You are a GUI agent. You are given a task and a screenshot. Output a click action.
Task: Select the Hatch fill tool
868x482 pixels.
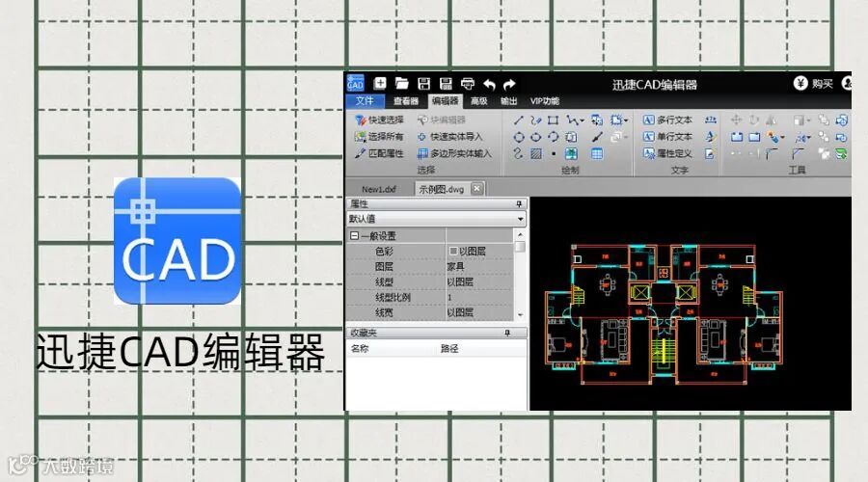click(x=535, y=153)
